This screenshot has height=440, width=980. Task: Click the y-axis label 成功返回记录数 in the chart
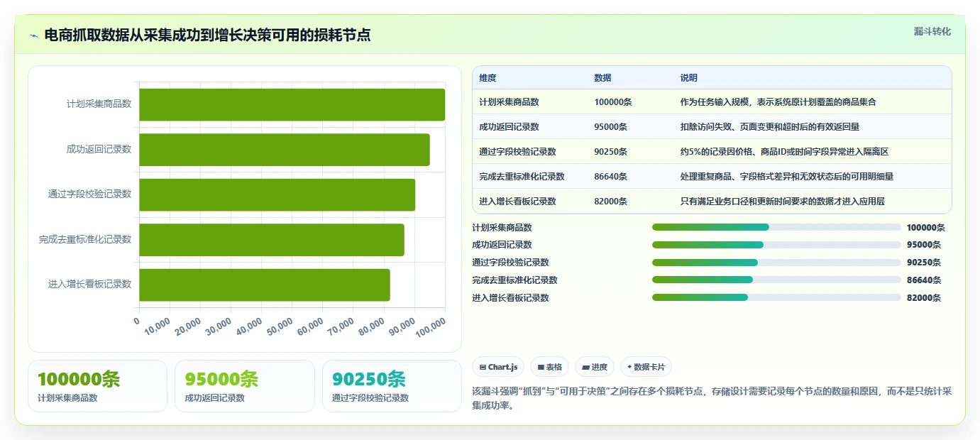click(x=99, y=150)
